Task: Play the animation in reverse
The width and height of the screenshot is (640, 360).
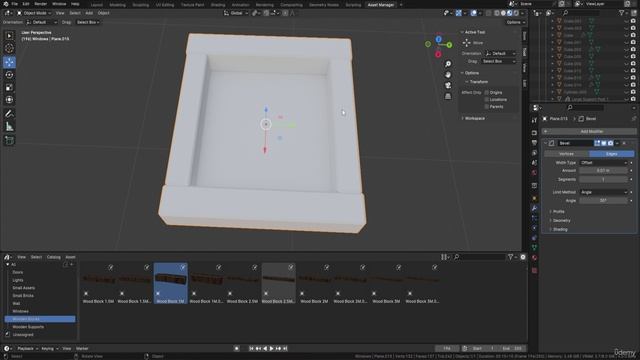Action: (x=265, y=349)
